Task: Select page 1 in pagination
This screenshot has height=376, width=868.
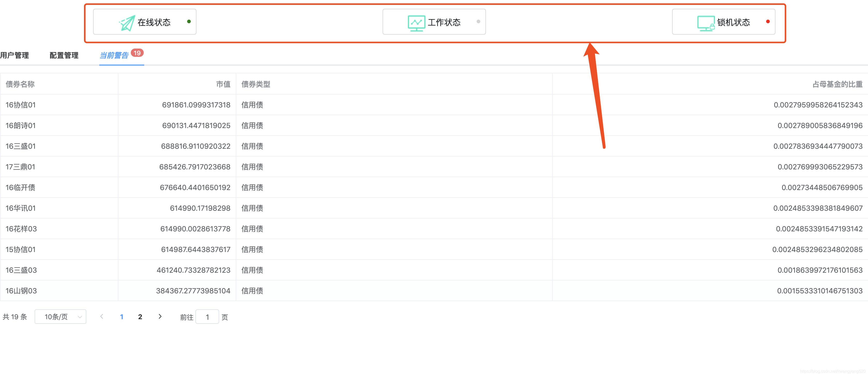Action: coord(122,317)
